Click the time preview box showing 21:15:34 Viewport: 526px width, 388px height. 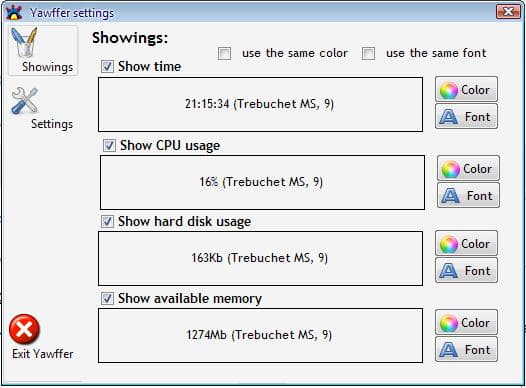click(x=260, y=105)
